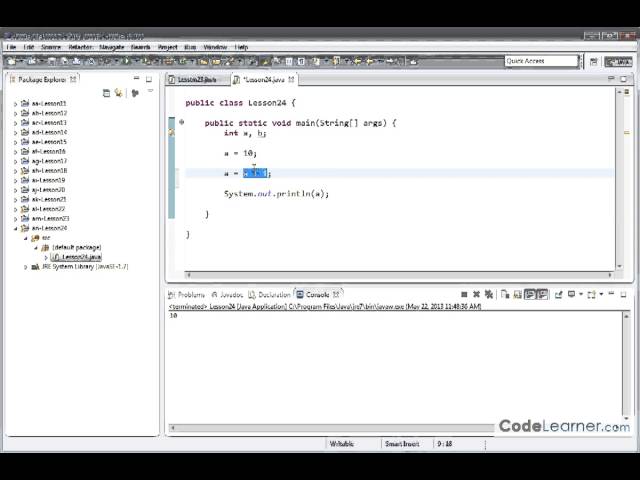Toggle Show Console on standard error change
Screen dimensions: 640x480
tap(542, 294)
